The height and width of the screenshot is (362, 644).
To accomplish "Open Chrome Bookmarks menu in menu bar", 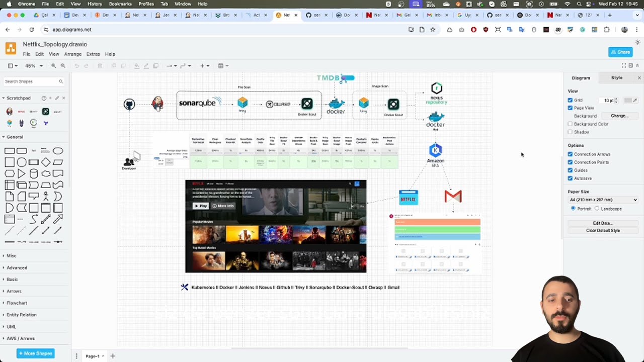I will pyautogui.click(x=120, y=4).
